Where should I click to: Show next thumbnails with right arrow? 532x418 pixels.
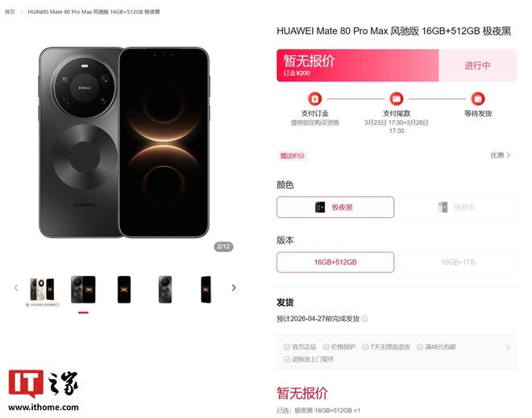[234, 287]
